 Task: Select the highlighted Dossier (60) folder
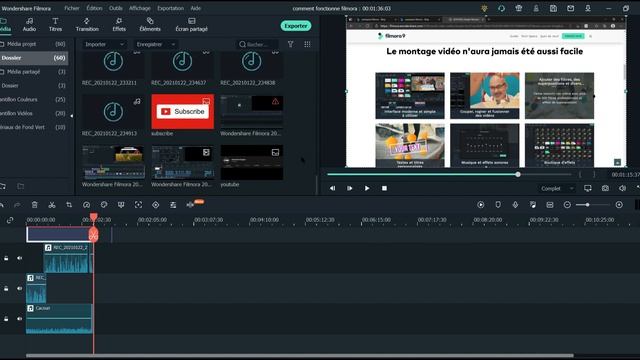click(x=34, y=58)
